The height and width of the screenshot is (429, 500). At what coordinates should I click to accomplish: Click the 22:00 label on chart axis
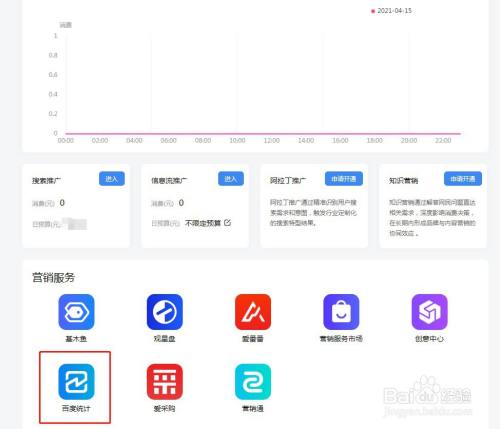tap(443, 141)
